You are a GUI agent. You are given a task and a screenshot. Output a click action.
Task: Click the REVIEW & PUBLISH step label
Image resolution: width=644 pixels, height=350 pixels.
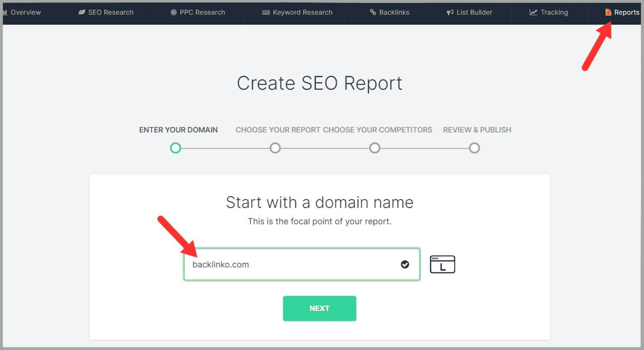click(477, 130)
